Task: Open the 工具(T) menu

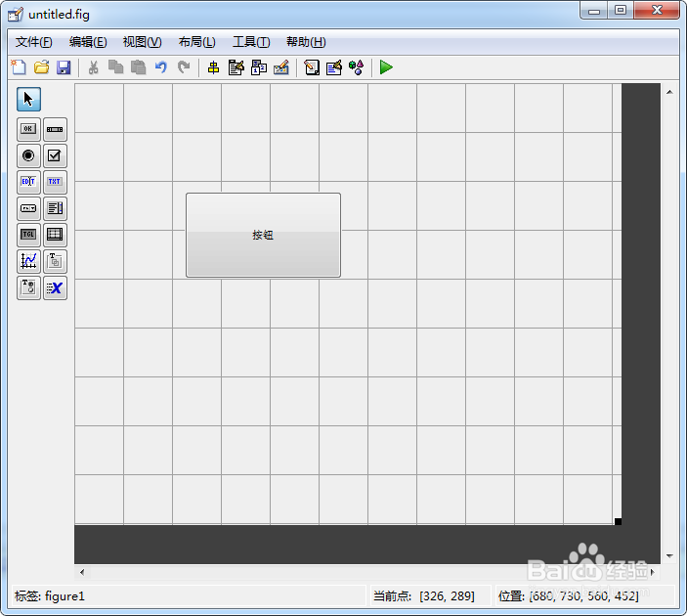Action: 251,42
